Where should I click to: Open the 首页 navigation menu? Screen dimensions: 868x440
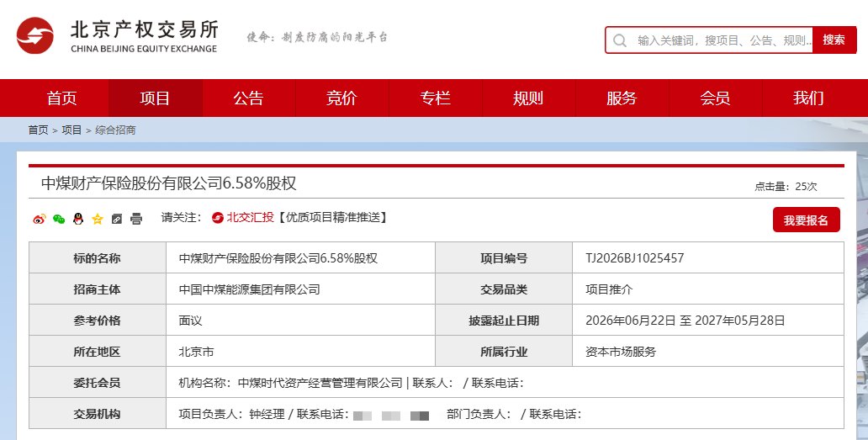pyautogui.click(x=62, y=98)
